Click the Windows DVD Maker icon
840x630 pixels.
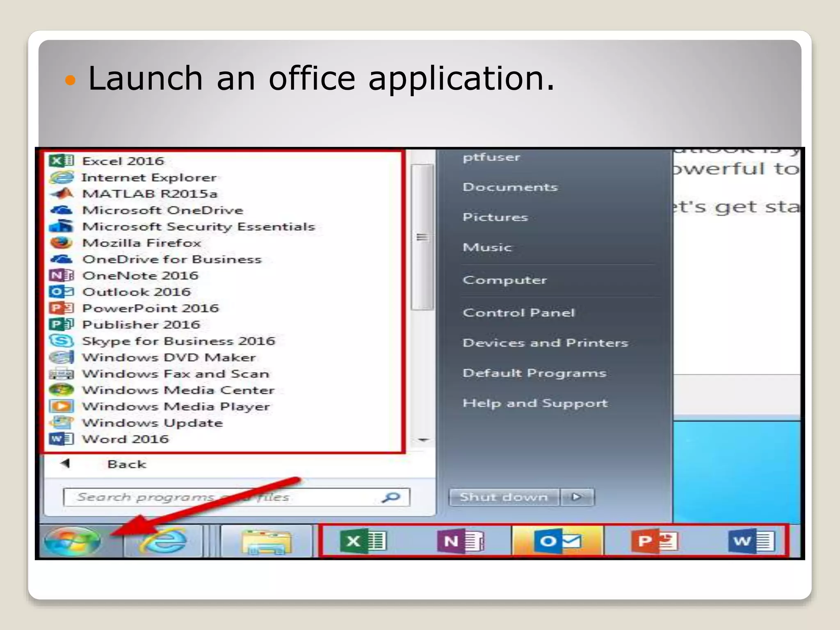coord(62,357)
